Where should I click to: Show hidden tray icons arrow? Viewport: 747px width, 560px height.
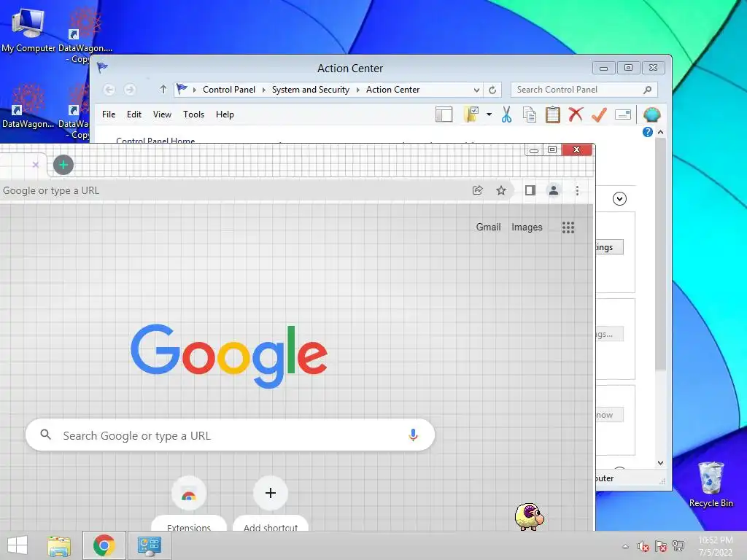pos(625,546)
